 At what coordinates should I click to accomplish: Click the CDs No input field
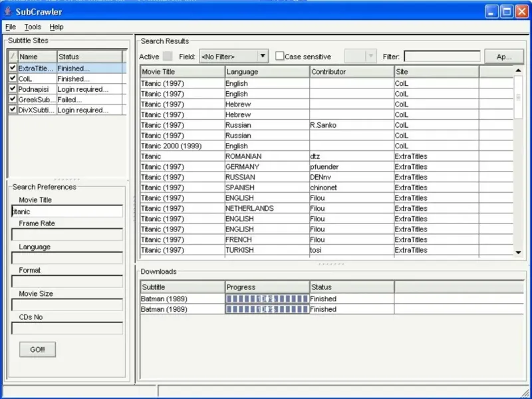point(67,328)
